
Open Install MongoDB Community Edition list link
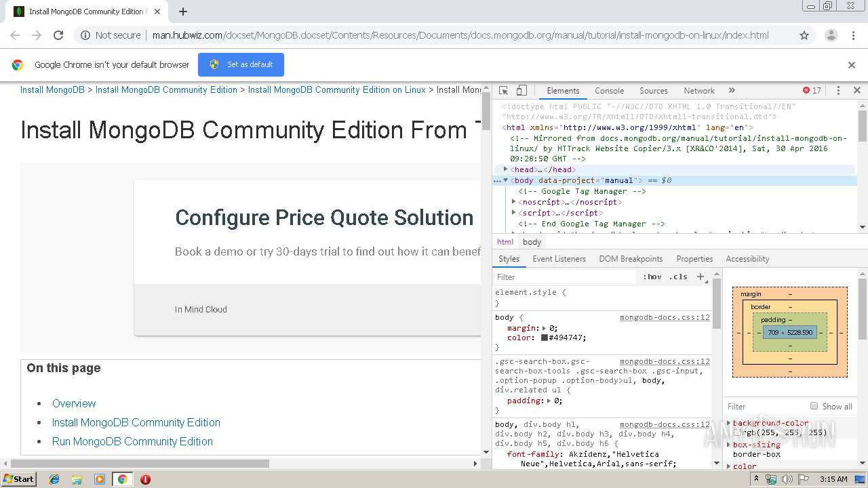point(136,422)
